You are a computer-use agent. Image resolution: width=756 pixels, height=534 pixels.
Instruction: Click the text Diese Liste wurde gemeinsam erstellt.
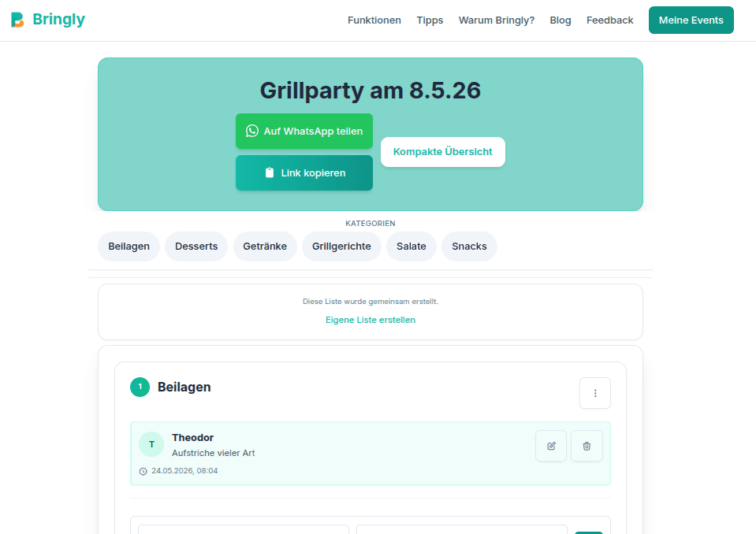[x=371, y=302]
